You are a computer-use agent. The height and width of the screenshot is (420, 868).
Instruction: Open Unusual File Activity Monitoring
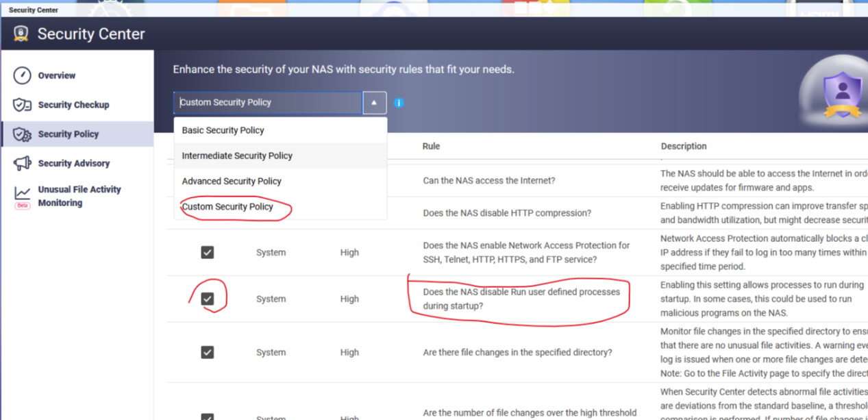pyautogui.click(x=79, y=196)
